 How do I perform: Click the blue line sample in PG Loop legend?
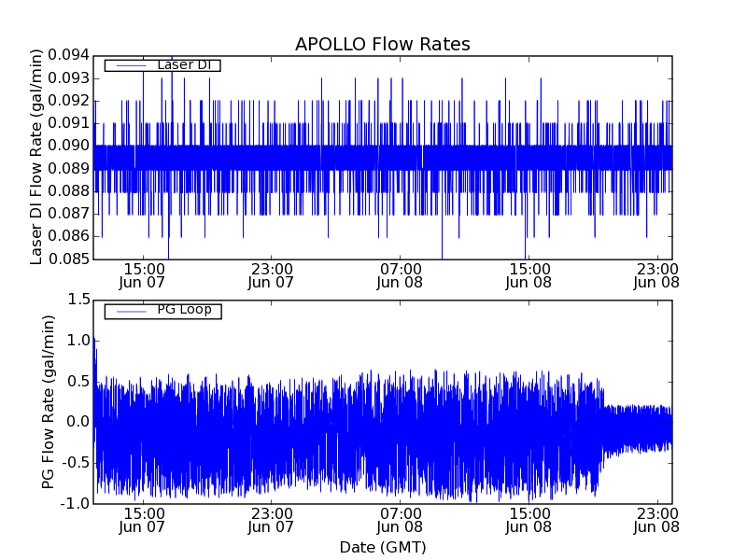pos(126,311)
